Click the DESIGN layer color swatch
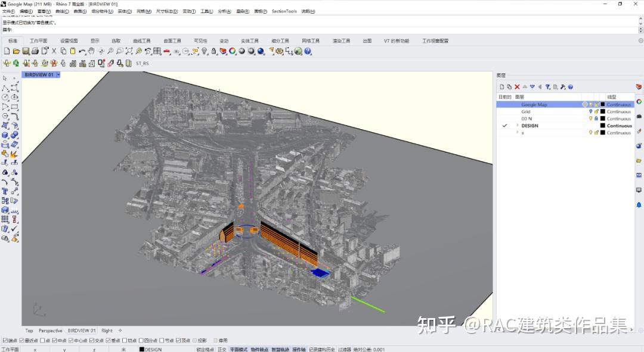Viewport: 644px width, 352px height. pos(603,126)
